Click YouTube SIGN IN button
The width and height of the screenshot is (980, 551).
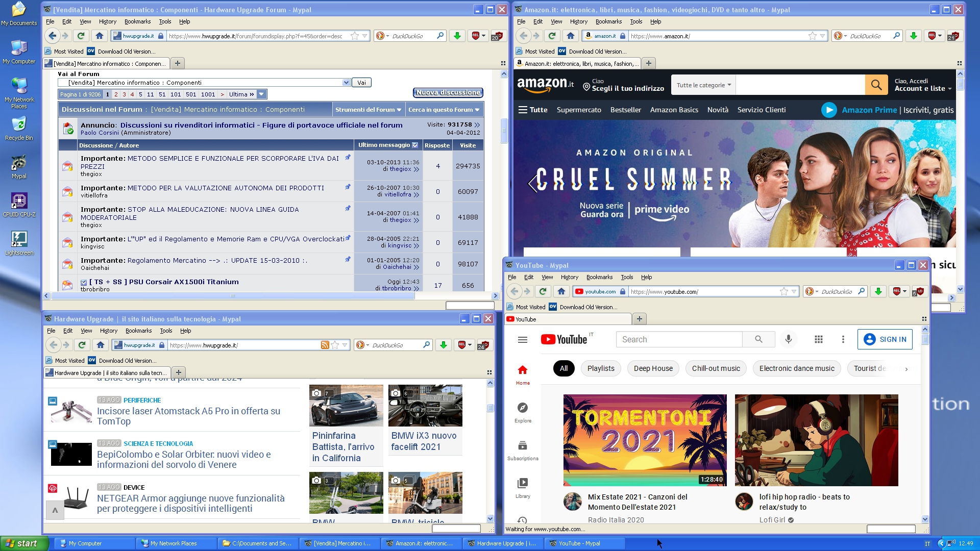tap(886, 339)
